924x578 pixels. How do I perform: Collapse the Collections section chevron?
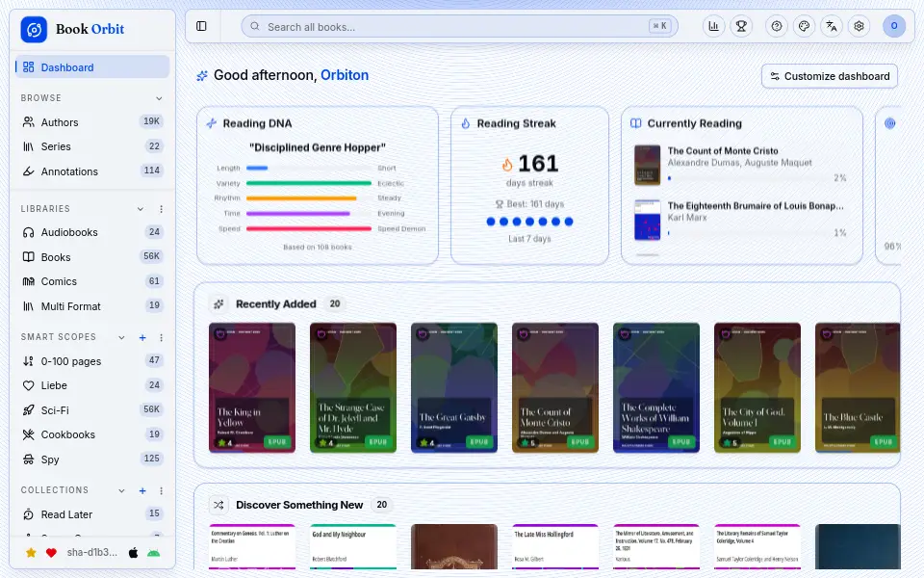coord(121,490)
